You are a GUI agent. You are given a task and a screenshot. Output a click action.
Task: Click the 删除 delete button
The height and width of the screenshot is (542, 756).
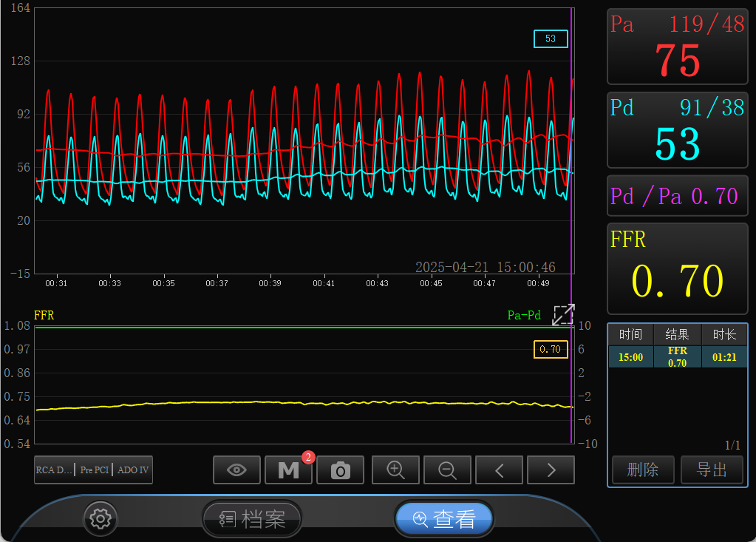(x=643, y=470)
